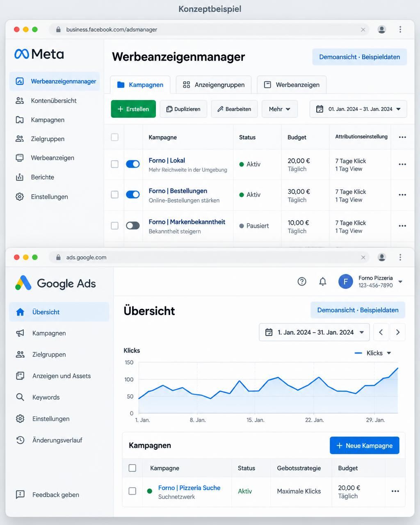Go to previous date period arrow
The height and width of the screenshot is (525, 420).
[381, 332]
